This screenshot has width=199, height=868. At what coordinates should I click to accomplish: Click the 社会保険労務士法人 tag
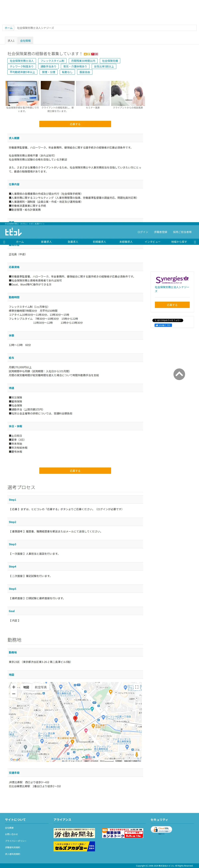tap(22, 61)
